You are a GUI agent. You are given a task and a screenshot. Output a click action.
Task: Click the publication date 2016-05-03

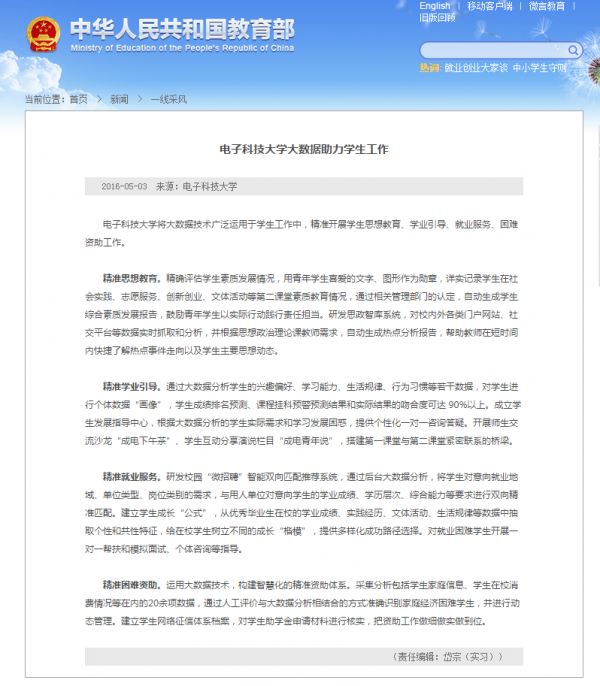(x=124, y=186)
